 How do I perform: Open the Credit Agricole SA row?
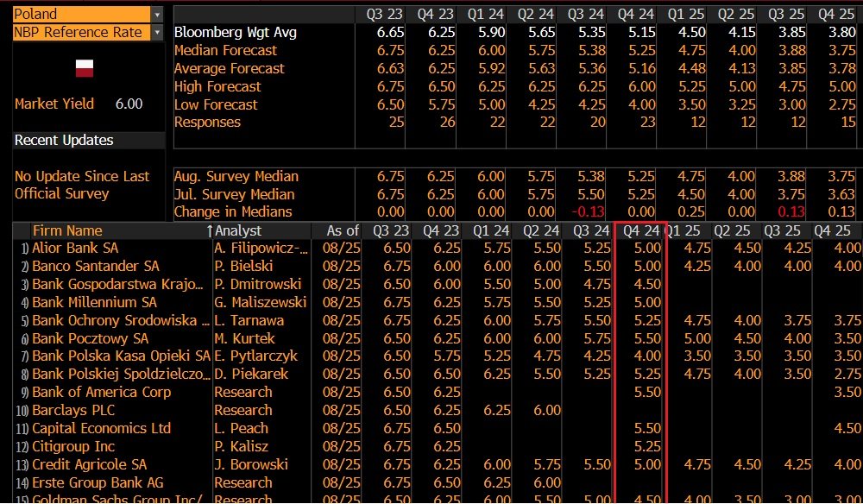pos(89,465)
